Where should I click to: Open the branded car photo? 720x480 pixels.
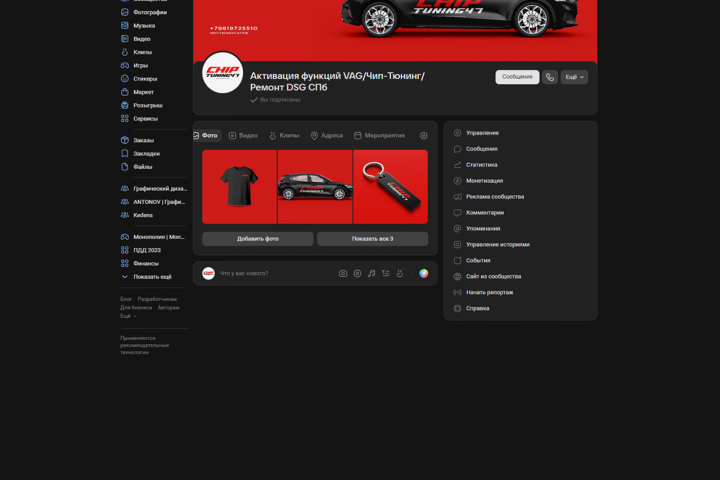(315, 187)
